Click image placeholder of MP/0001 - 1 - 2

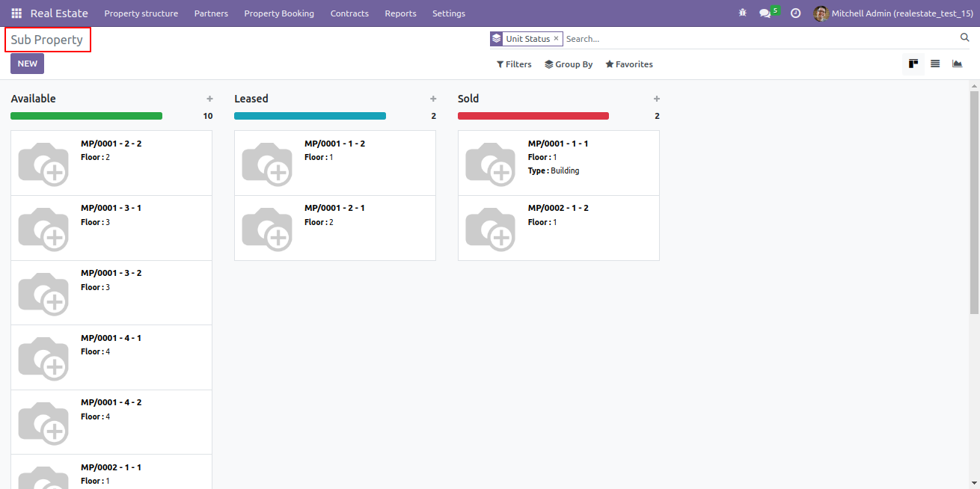(x=267, y=163)
